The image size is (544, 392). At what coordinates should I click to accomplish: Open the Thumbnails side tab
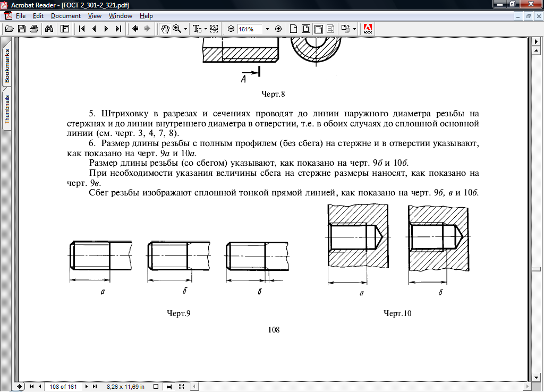7,109
